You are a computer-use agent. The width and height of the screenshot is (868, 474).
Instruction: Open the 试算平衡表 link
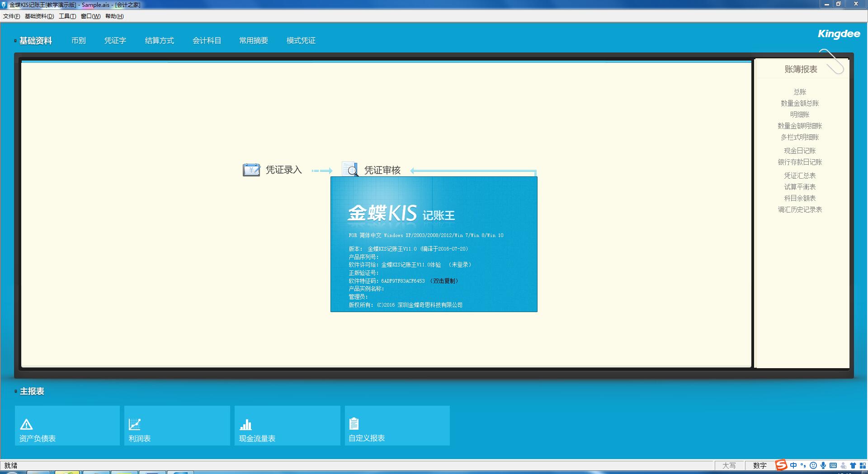tap(800, 187)
